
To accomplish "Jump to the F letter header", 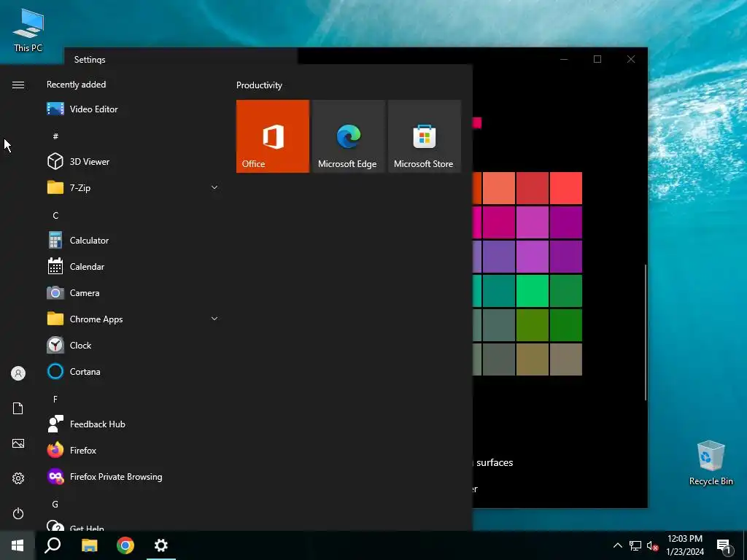I will tap(55, 399).
